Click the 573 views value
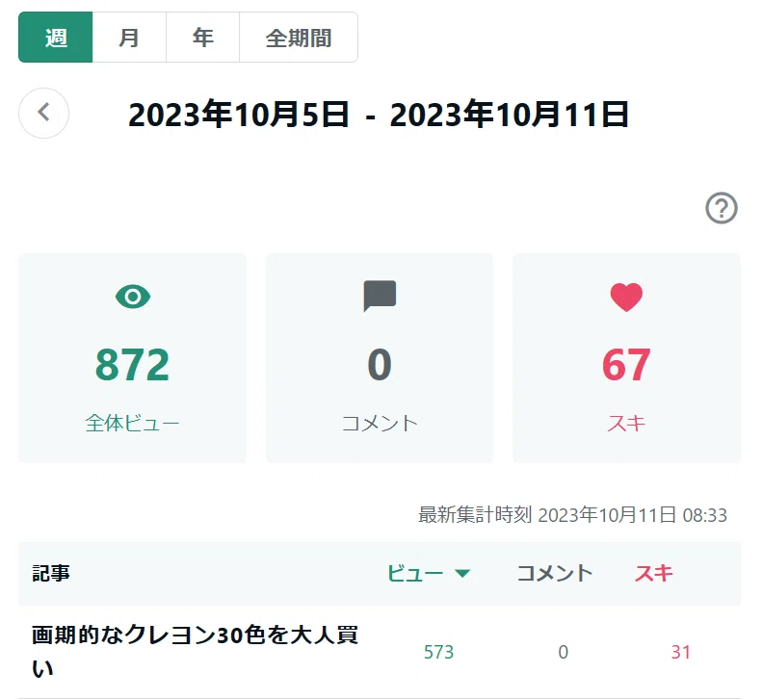762x700 pixels. point(439,652)
